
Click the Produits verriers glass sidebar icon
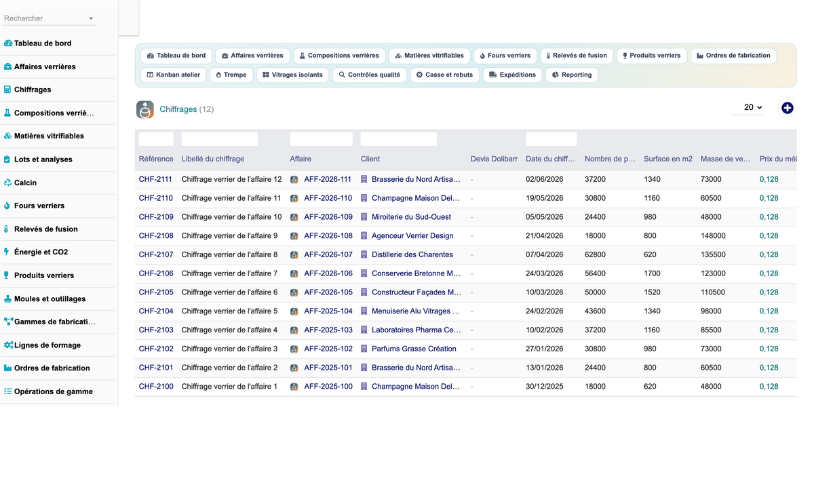pos(7,275)
